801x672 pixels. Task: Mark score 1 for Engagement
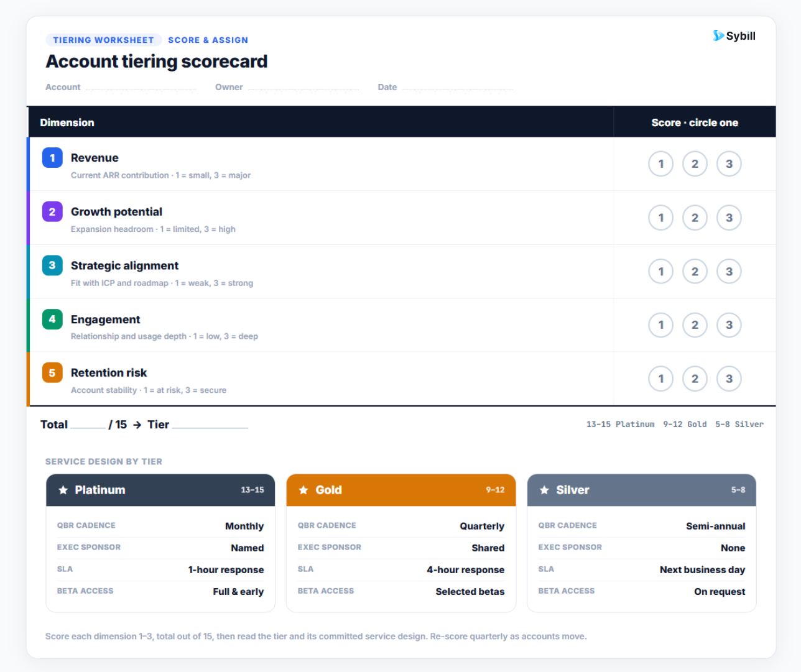661,324
